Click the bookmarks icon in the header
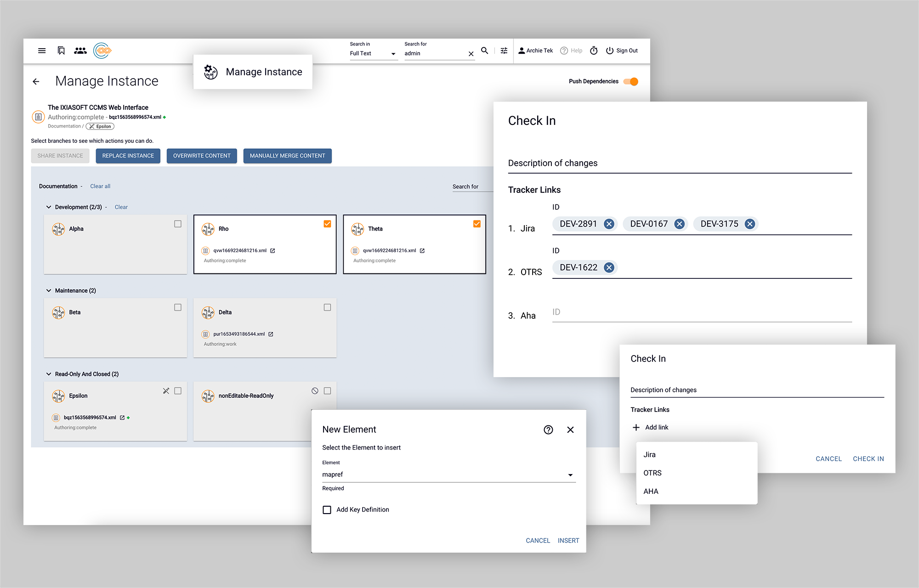Screen dimensions: 919x588 click(x=61, y=51)
